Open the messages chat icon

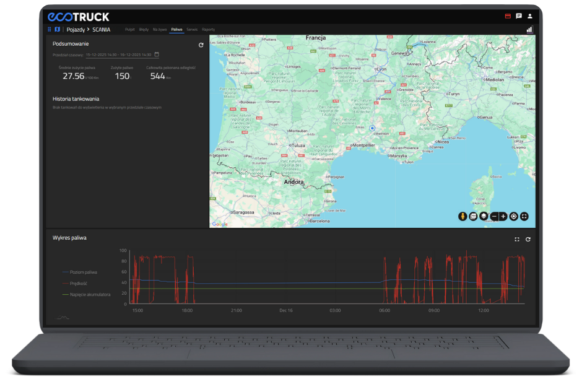(x=519, y=16)
